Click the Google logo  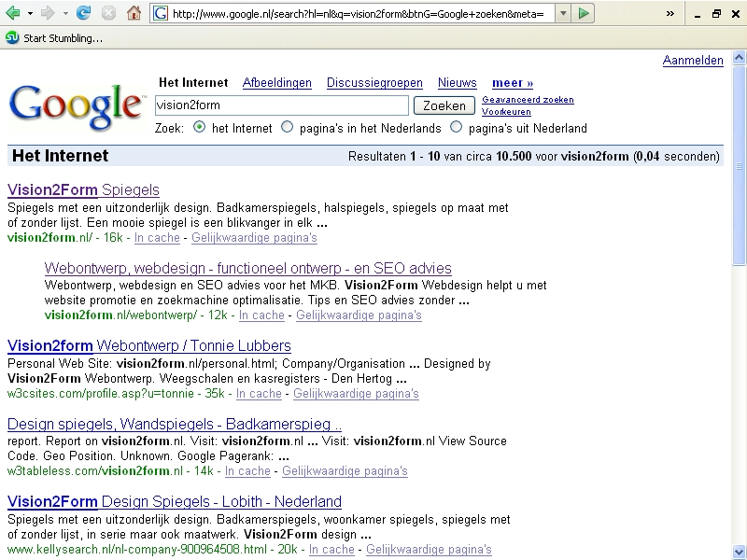(x=77, y=106)
